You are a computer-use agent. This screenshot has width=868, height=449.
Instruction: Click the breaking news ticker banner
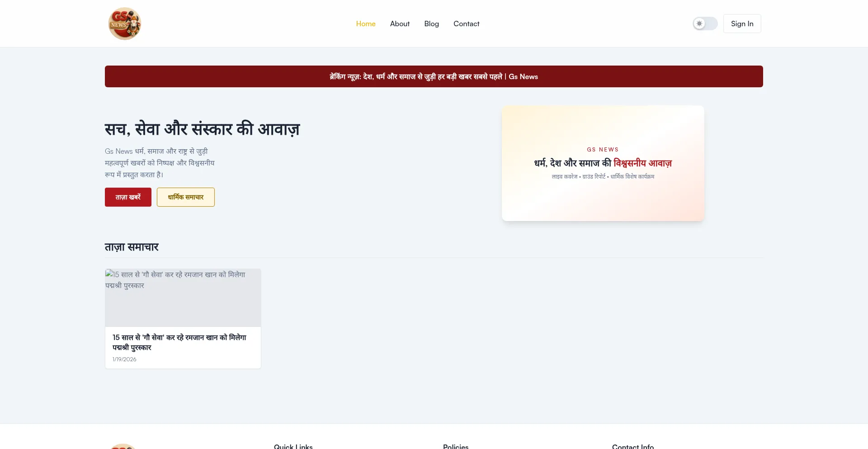434,76
